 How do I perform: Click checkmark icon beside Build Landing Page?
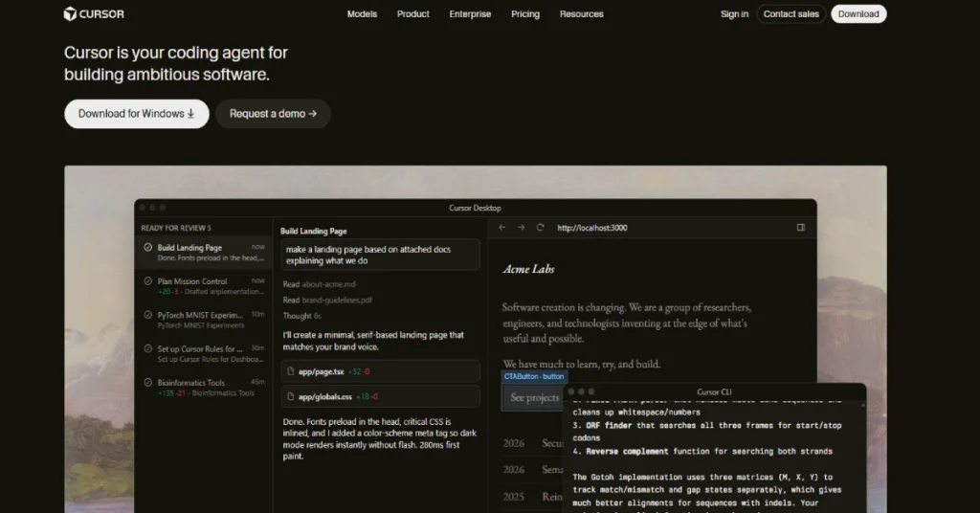(148, 248)
